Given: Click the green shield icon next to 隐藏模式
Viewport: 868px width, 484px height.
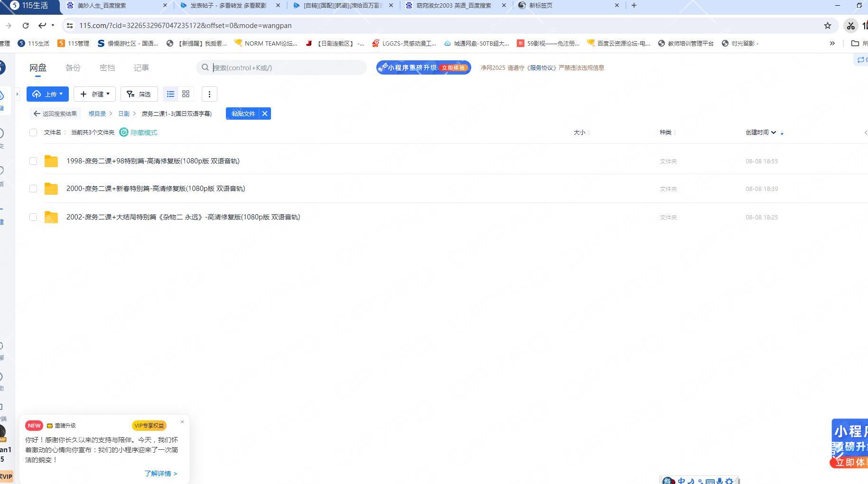Looking at the screenshot, I should pyautogui.click(x=124, y=133).
